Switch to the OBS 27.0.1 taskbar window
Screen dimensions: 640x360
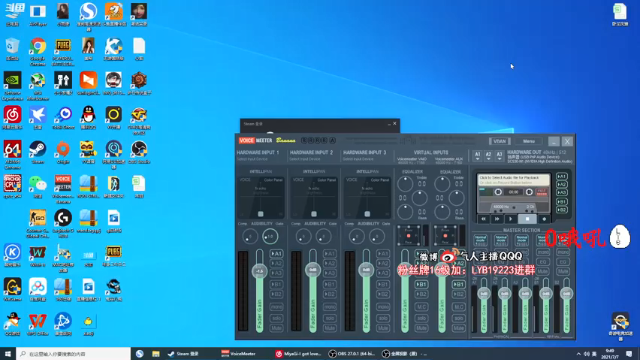352,353
